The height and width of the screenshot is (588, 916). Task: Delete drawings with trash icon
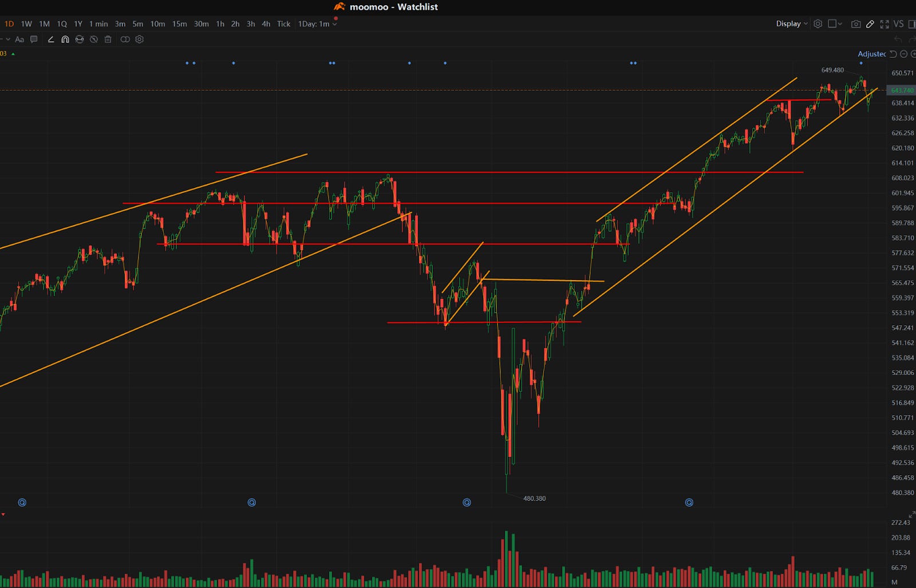click(x=108, y=40)
